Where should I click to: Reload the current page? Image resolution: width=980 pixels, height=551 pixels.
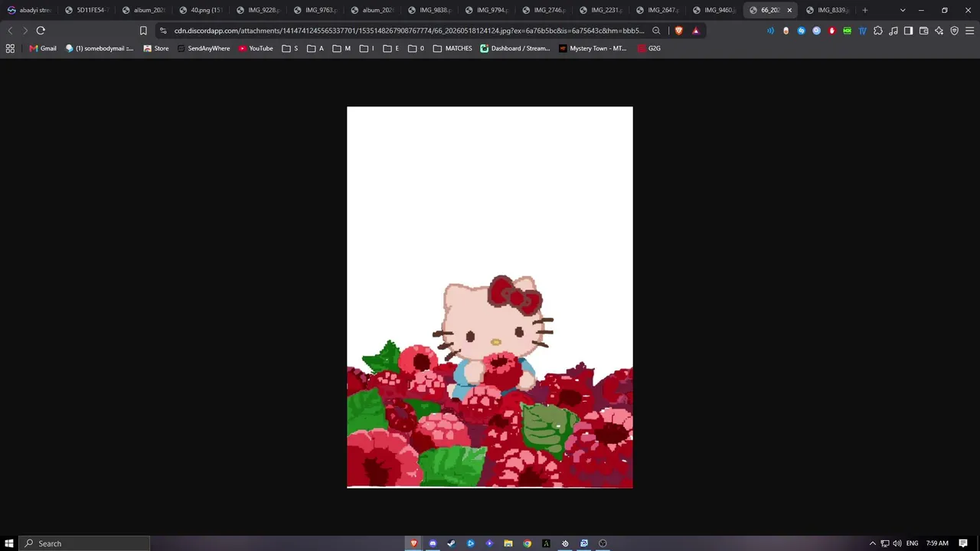click(x=41, y=31)
